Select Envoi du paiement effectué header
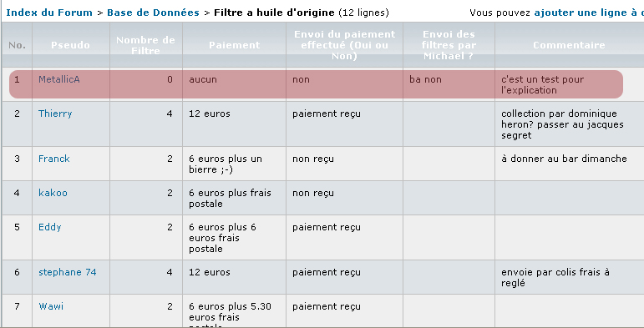 (345, 45)
